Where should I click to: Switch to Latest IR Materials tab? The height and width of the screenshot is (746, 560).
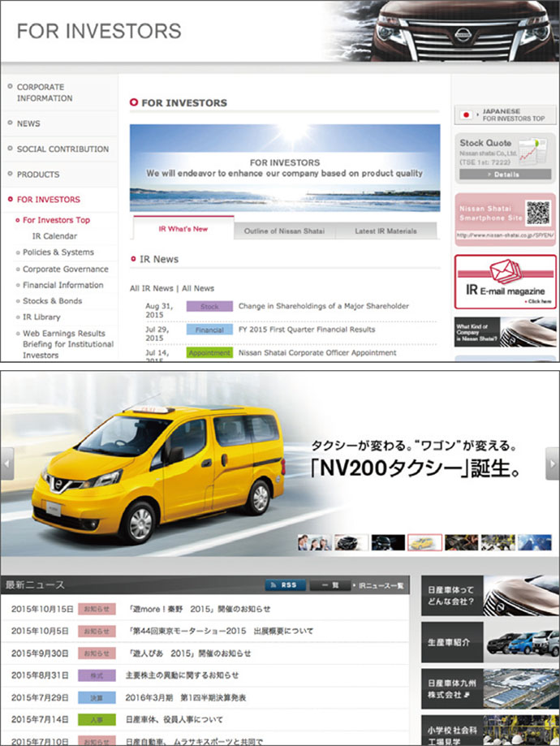tap(386, 231)
